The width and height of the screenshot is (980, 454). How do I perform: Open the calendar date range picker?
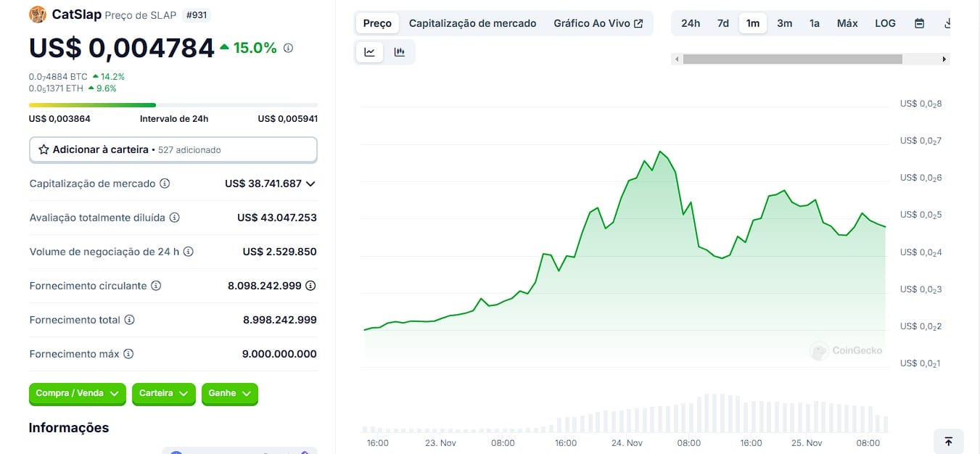919,23
